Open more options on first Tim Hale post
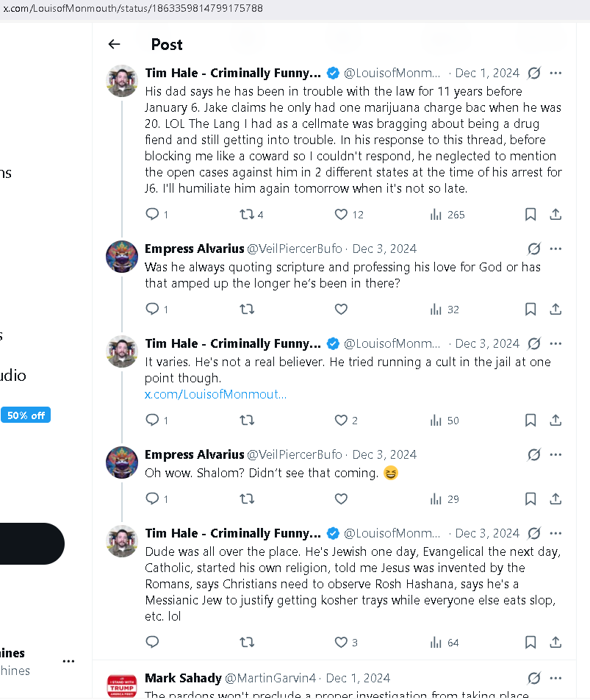590x700 pixels. tap(556, 73)
